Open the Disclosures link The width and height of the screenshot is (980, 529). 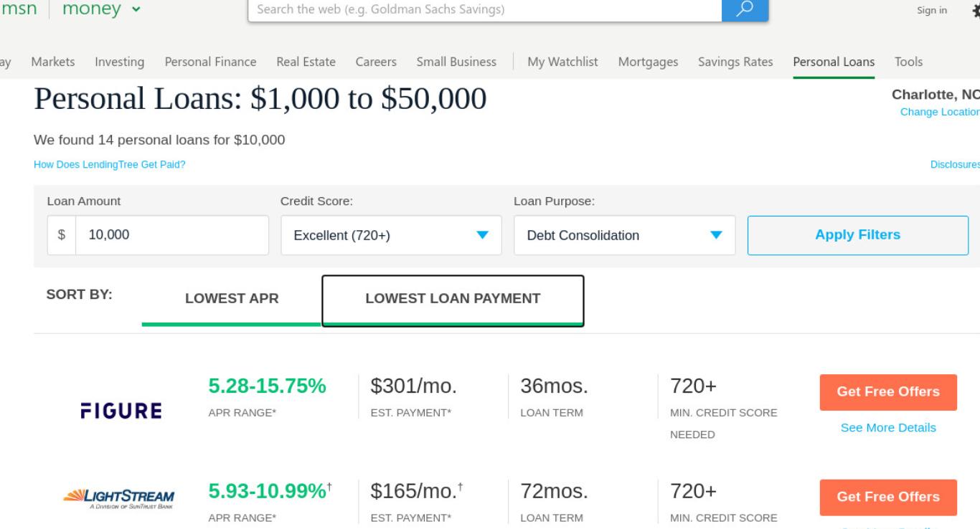point(955,165)
